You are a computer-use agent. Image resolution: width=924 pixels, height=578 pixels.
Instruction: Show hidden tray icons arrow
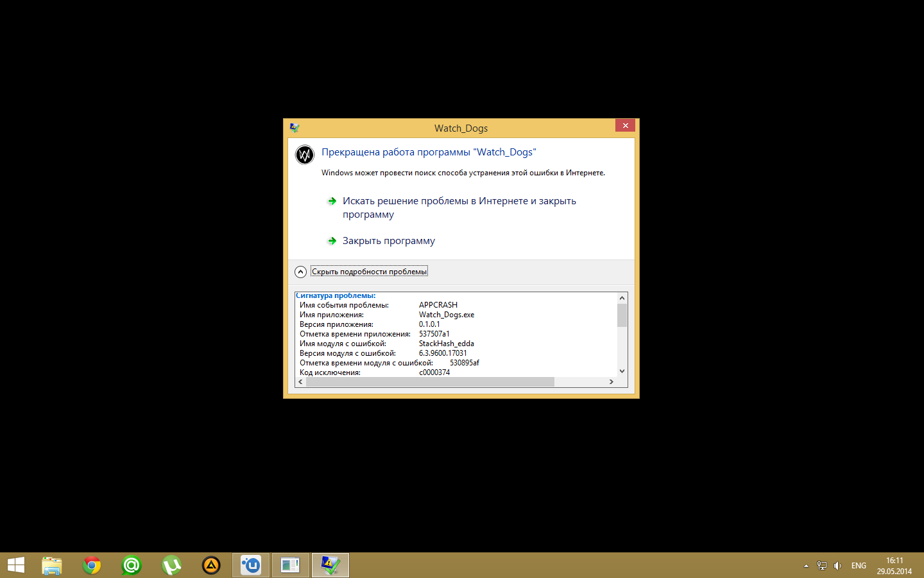pyautogui.click(x=806, y=566)
